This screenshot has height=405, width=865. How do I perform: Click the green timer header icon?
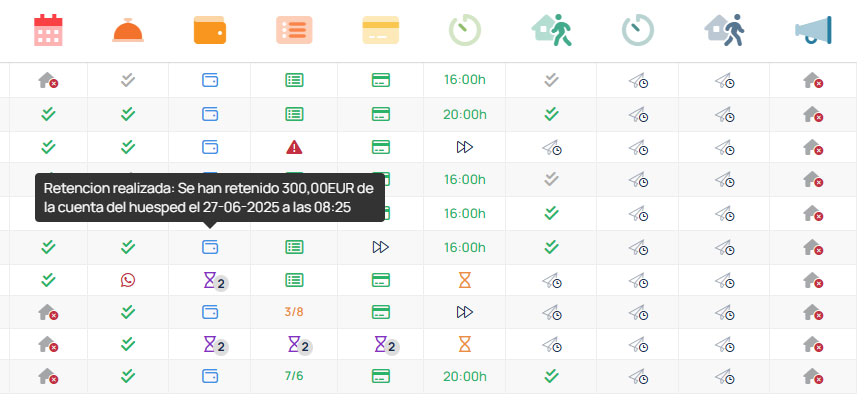464,30
